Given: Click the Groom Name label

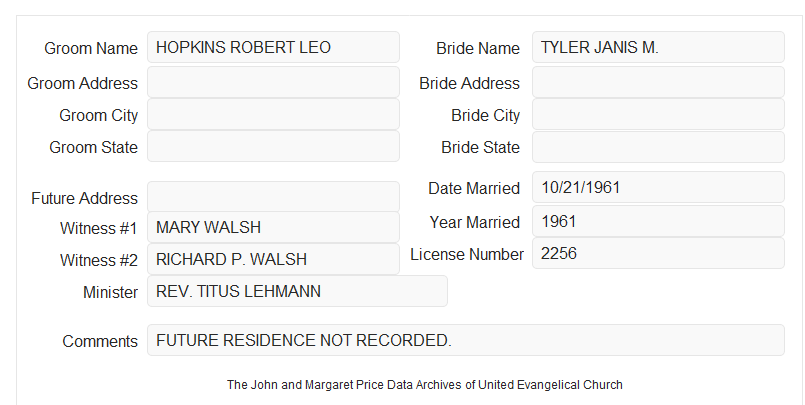Looking at the screenshot, I should pyautogui.click(x=91, y=48).
